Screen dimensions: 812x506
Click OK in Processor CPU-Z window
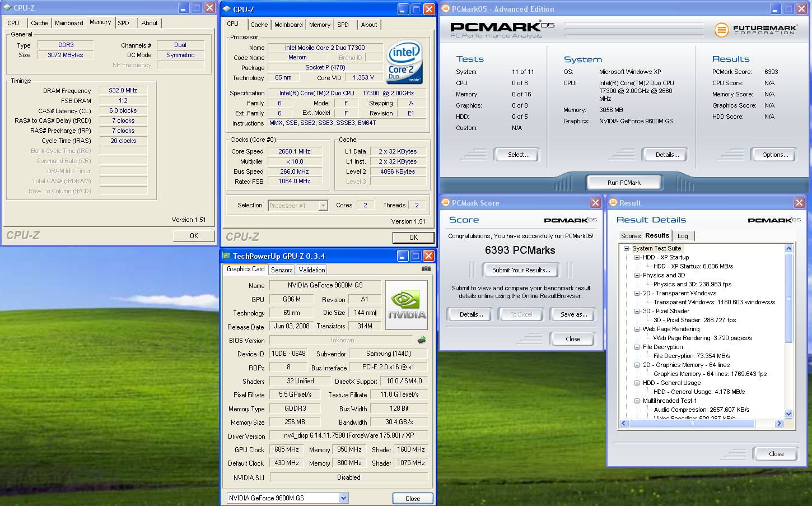(413, 237)
